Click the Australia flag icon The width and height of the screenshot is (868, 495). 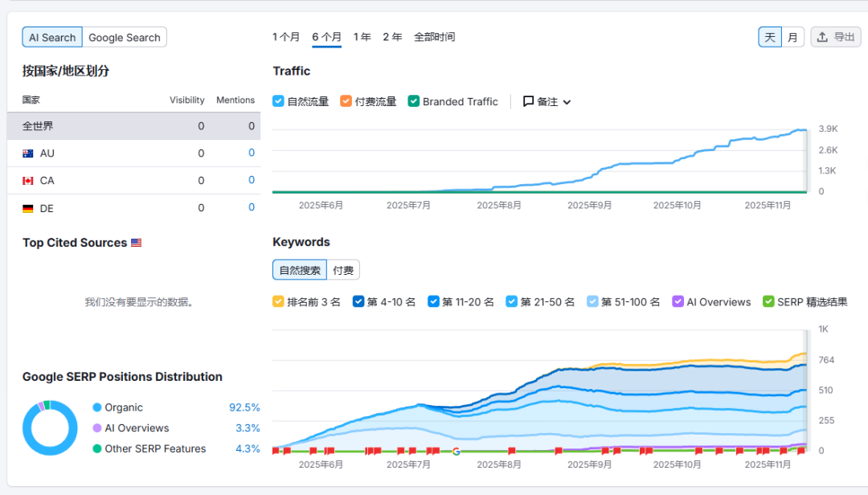pos(28,153)
